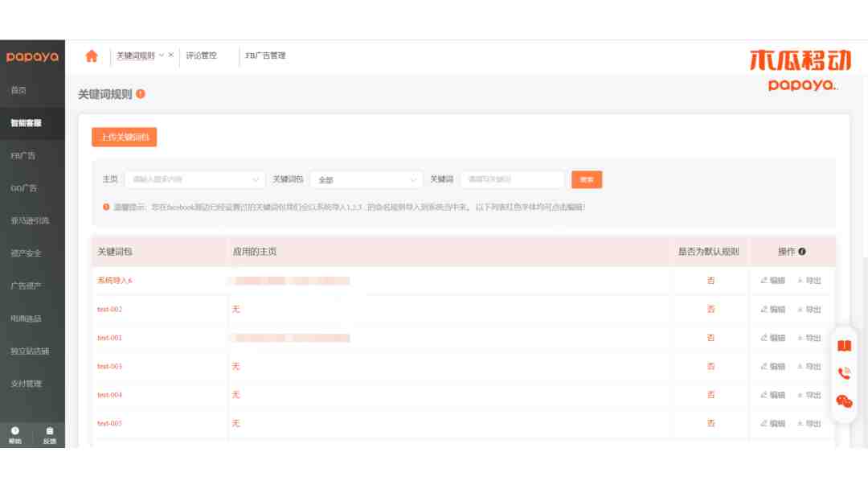Open the 关键词包 dropdown showing 全部
This screenshot has height=489, width=868.
[366, 179]
